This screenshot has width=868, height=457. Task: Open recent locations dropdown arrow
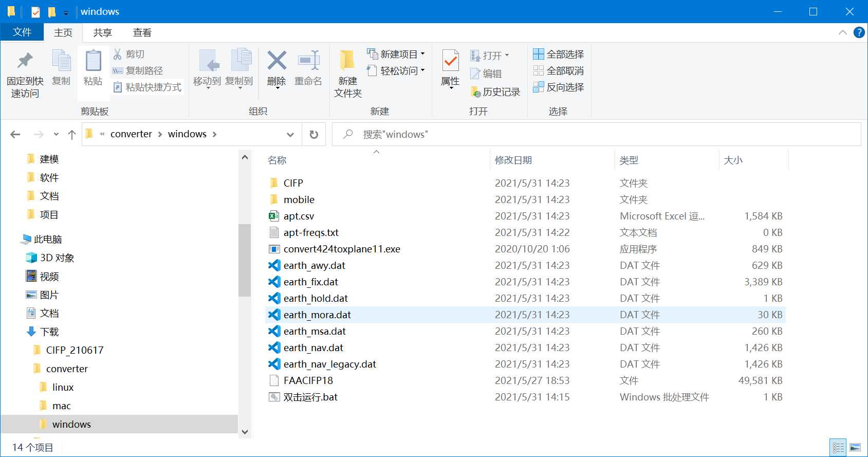56,134
